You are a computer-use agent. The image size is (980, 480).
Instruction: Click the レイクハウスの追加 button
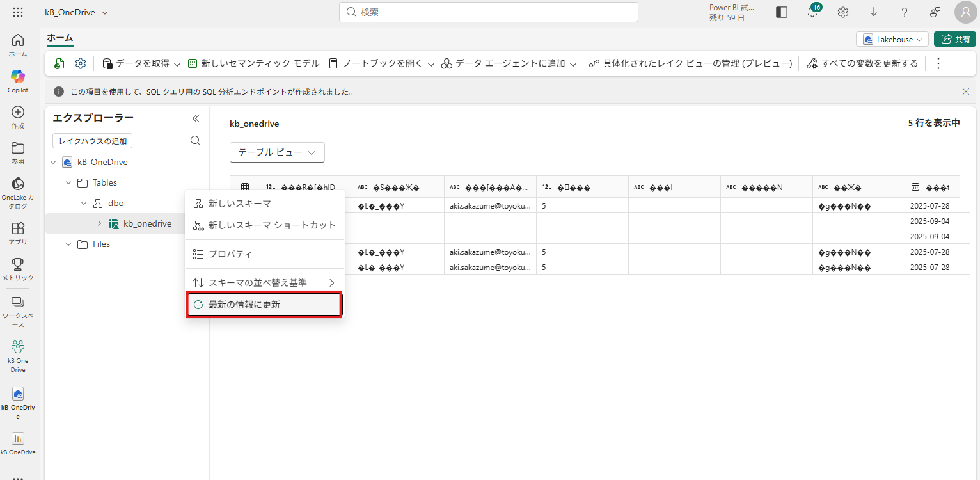pos(92,141)
